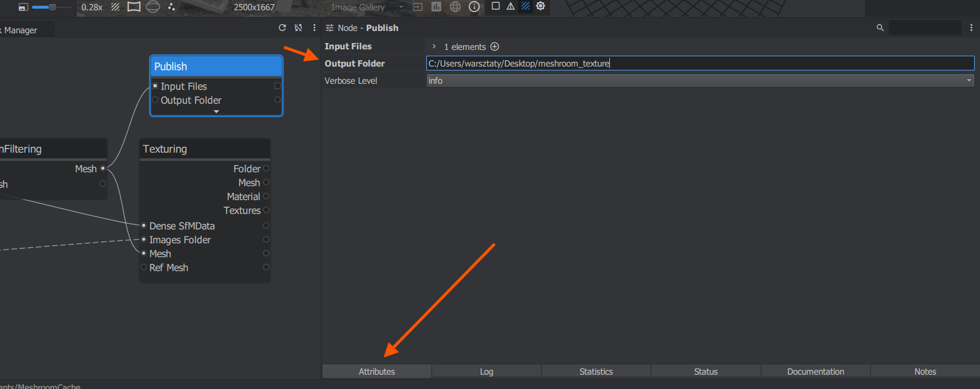Toggle the bar chart statistics icon
This screenshot has width=980, height=389.
coord(436,7)
